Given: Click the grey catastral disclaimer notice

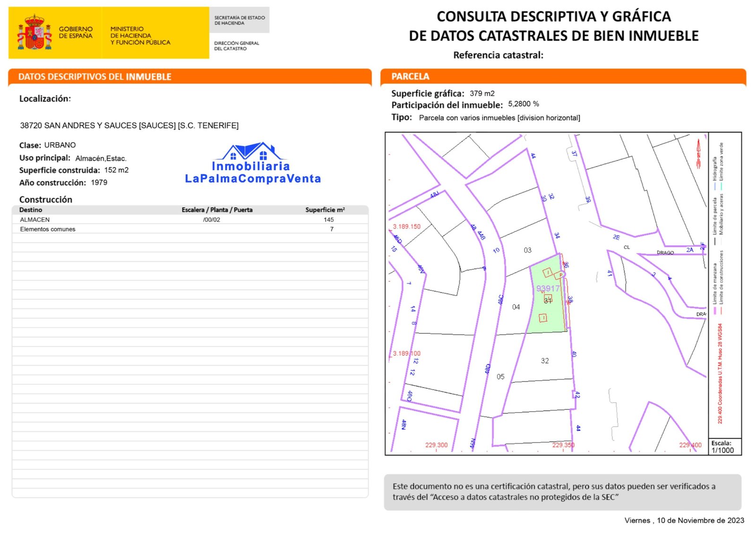Looking at the screenshot, I should click(562, 492).
